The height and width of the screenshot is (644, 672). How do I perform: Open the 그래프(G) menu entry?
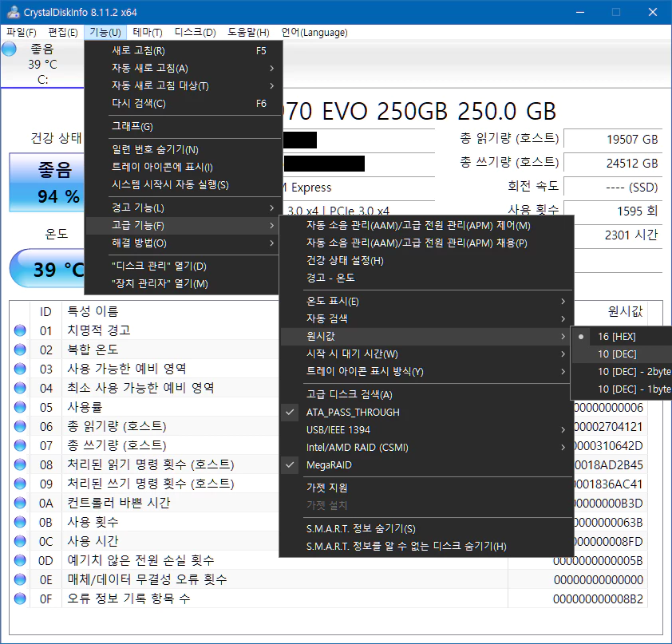point(183,126)
